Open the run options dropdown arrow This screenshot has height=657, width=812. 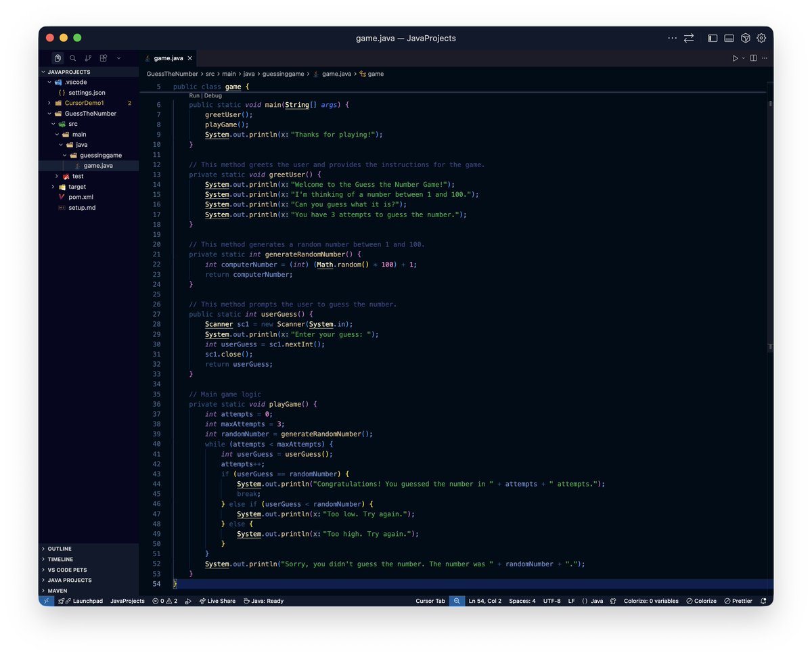tap(743, 58)
